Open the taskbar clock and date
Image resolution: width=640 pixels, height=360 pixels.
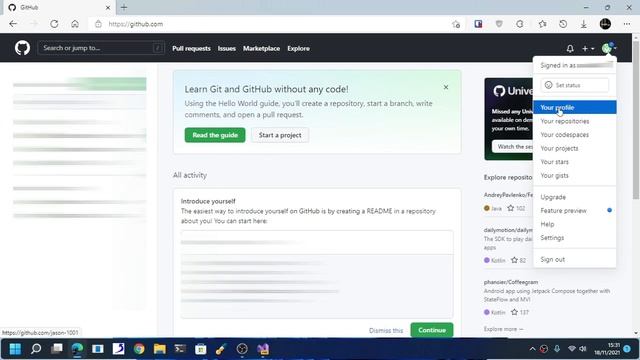[607, 349]
